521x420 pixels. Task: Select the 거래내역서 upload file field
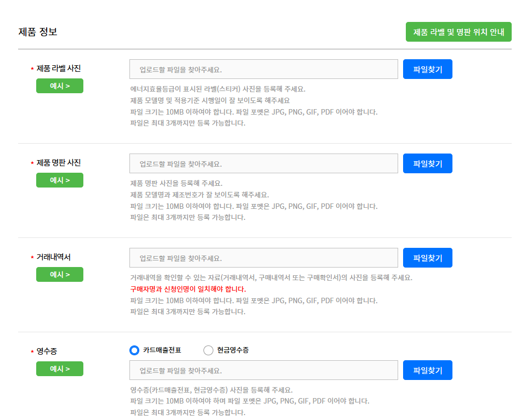264,258
